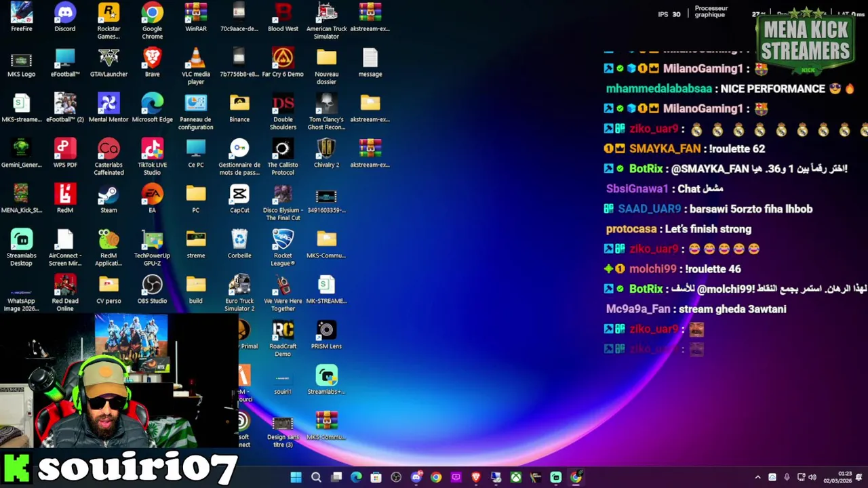Open the Corbeille recycle bin
The width and height of the screenshot is (868, 488).
[239, 244]
